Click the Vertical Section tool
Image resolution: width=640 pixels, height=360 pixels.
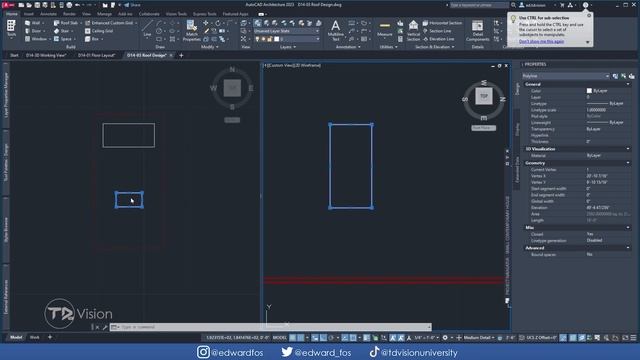(413, 31)
